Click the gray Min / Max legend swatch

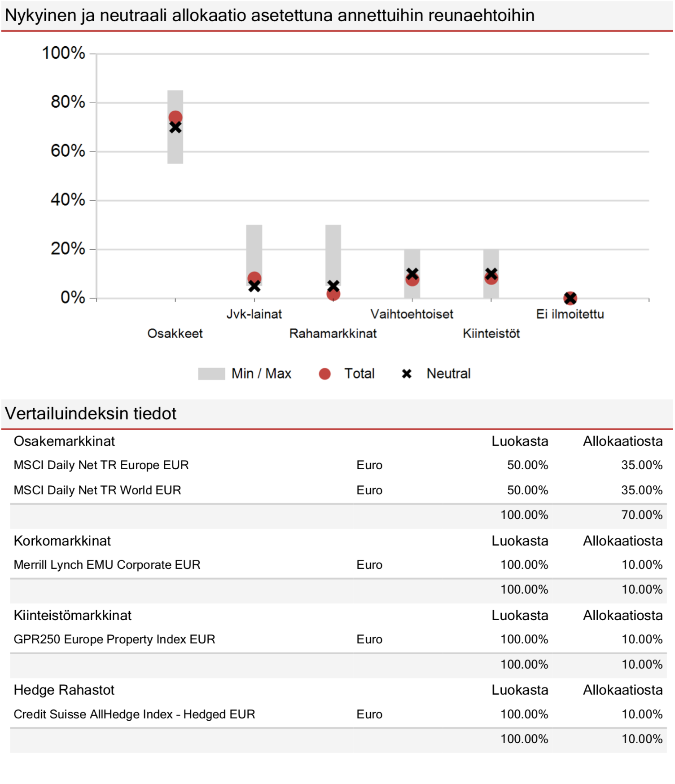click(211, 374)
